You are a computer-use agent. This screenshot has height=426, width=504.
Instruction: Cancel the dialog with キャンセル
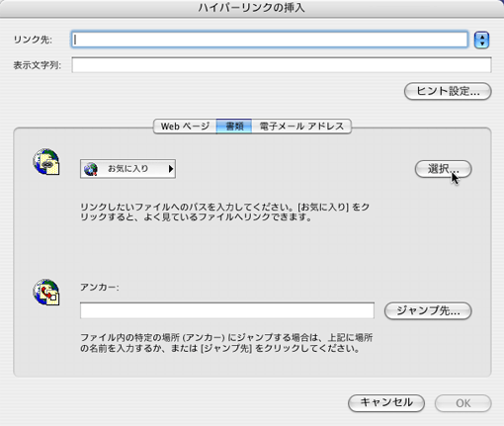(x=386, y=403)
